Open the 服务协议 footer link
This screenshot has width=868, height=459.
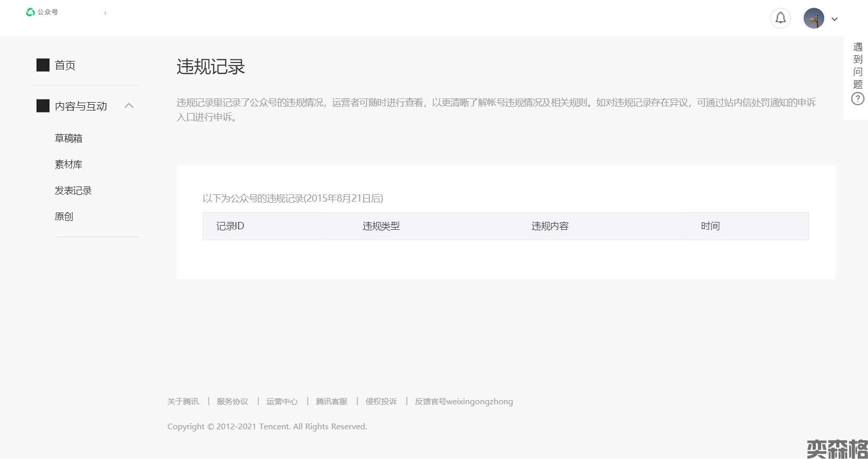(x=233, y=402)
